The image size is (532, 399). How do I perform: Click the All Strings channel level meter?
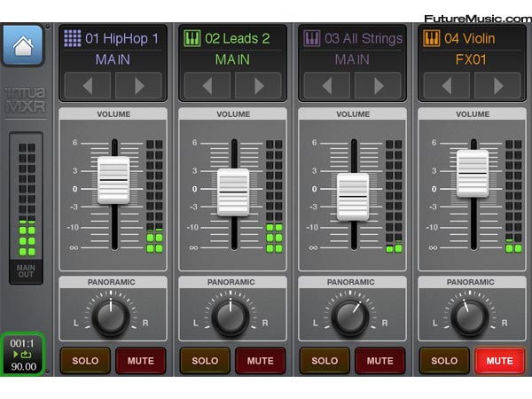click(x=394, y=197)
